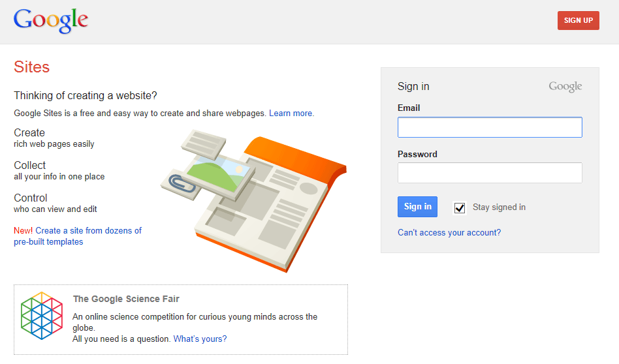Click Can't access your account? link
619x364 pixels.
click(449, 233)
